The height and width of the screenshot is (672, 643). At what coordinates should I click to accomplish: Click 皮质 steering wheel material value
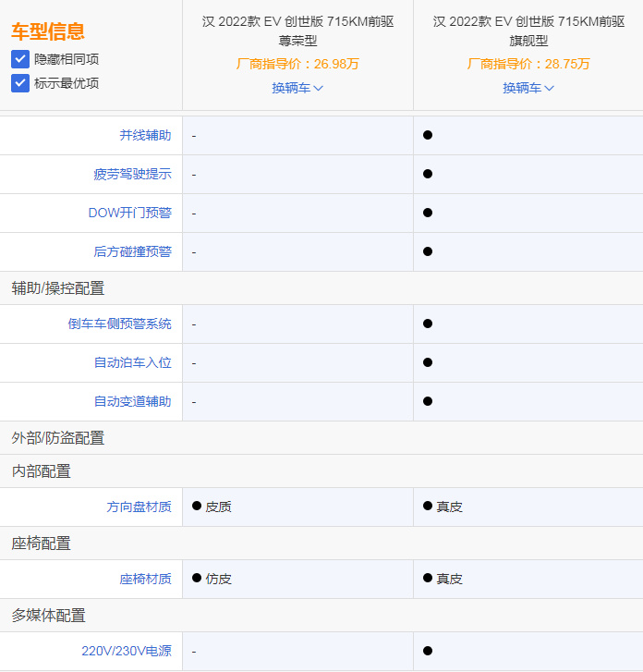218,507
